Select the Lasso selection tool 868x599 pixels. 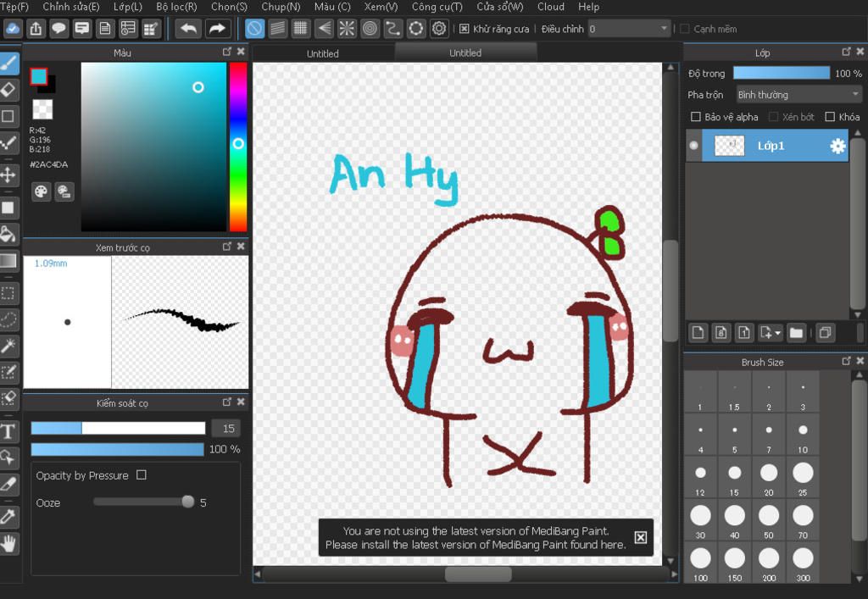(x=8, y=319)
